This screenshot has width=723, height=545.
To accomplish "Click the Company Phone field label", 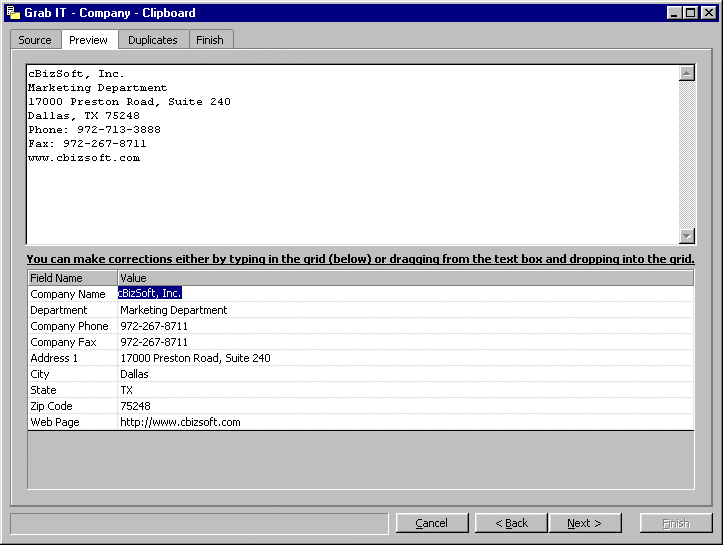I will pyautogui.click(x=72, y=326).
